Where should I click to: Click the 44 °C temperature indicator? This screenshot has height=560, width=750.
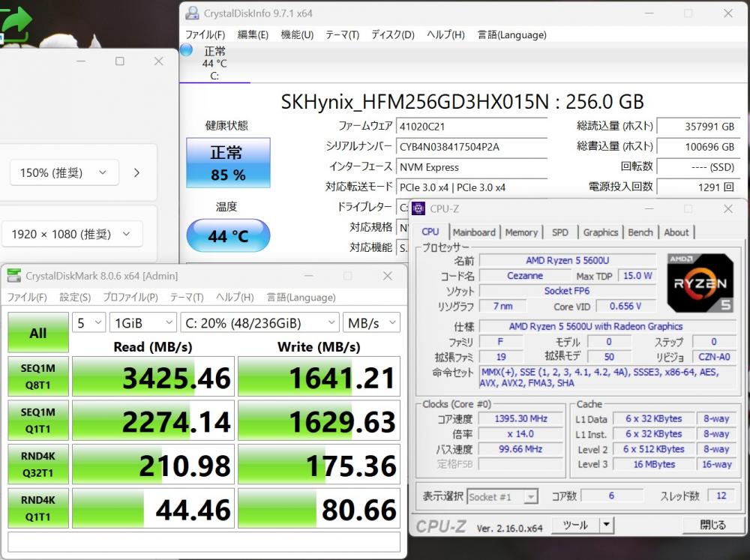(x=228, y=235)
